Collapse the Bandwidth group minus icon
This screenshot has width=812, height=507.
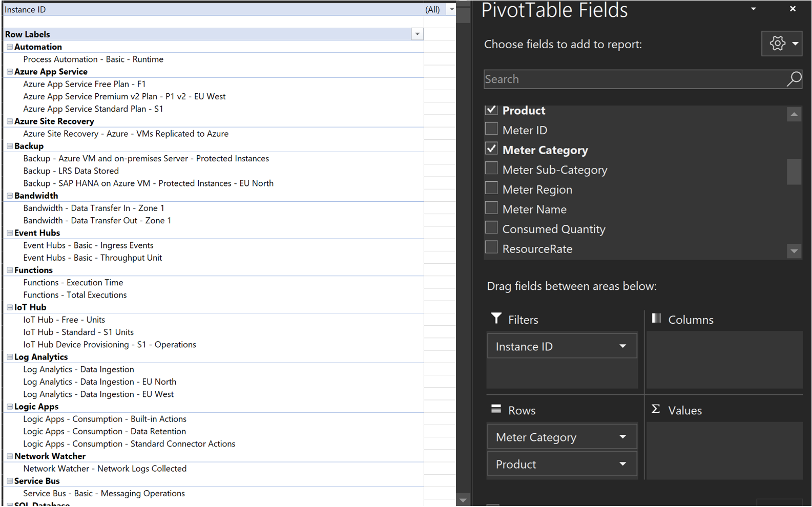pos(10,196)
